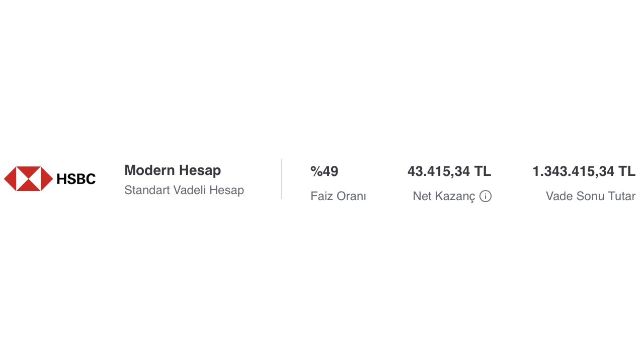The height and width of the screenshot is (362, 644).
Task: Click the HSBC red hexagon logo
Action: pos(28,179)
